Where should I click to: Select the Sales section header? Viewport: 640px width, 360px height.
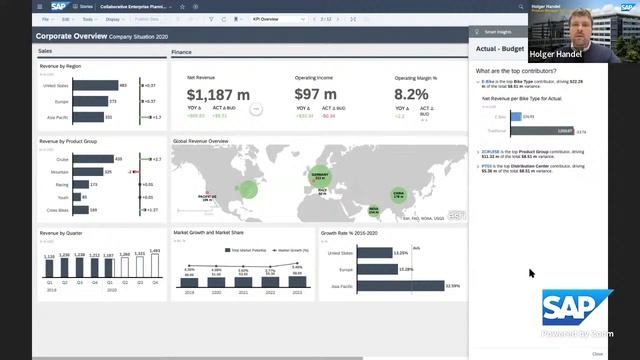coord(45,51)
